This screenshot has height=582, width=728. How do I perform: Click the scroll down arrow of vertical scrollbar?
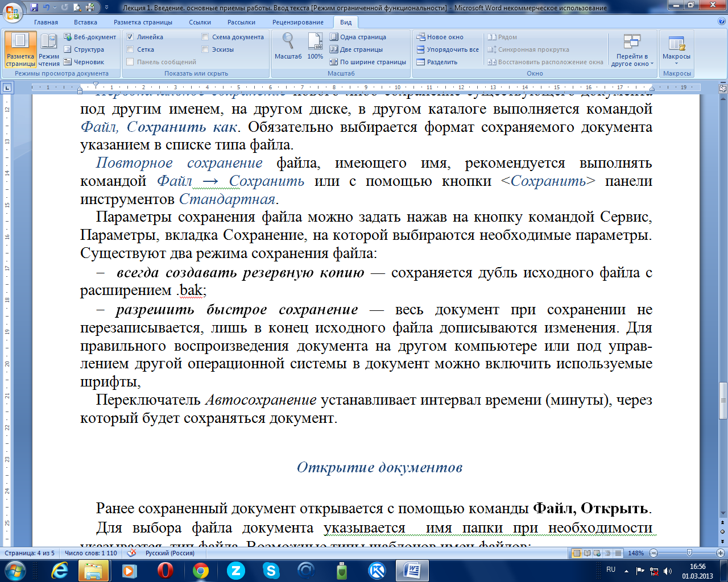point(723,514)
